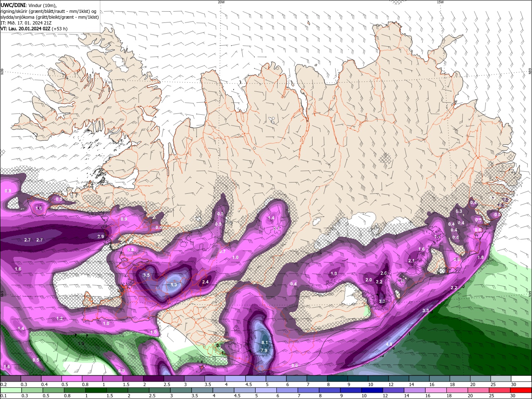Select the 8.1 precipitation value on the map
Viewport: 532px width, 399px height.
(x=265, y=342)
